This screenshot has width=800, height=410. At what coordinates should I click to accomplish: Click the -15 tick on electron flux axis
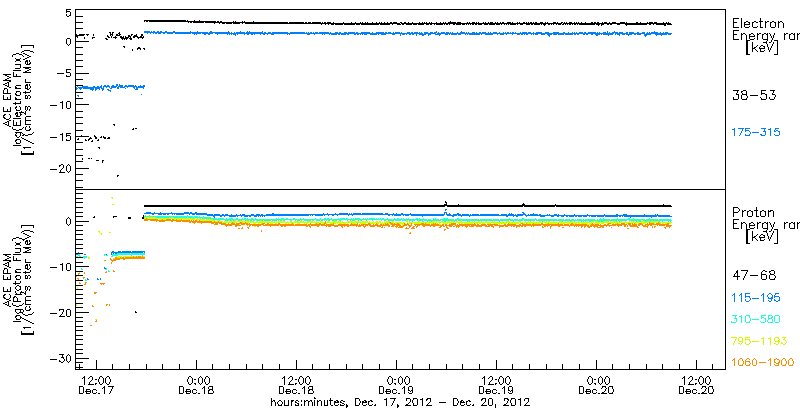59,136
